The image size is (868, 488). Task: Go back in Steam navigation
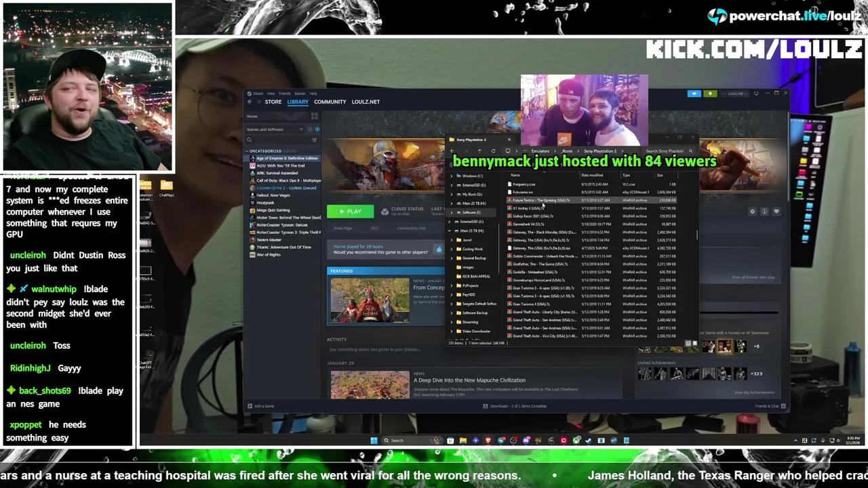(250, 102)
